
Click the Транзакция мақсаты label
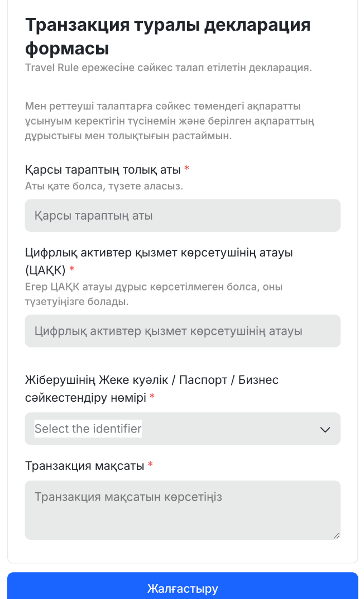[85, 465]
